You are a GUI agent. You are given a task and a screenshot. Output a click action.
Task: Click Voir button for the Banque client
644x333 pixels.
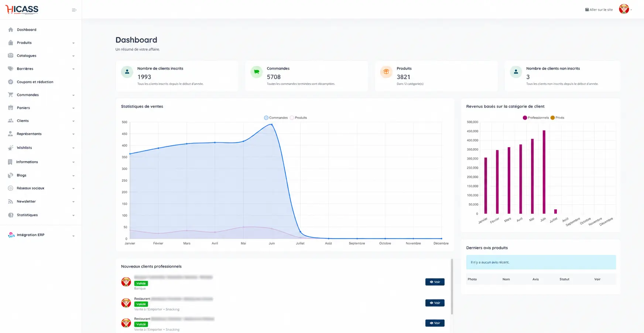click(435, 282)
